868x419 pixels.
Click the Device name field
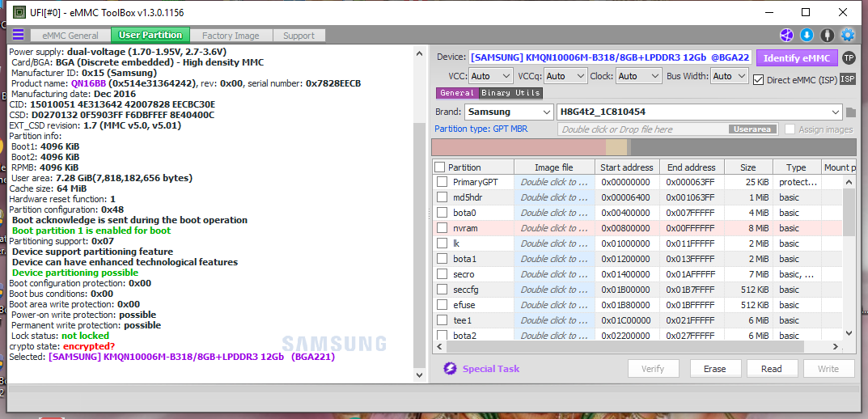click(x=610, y=57)
